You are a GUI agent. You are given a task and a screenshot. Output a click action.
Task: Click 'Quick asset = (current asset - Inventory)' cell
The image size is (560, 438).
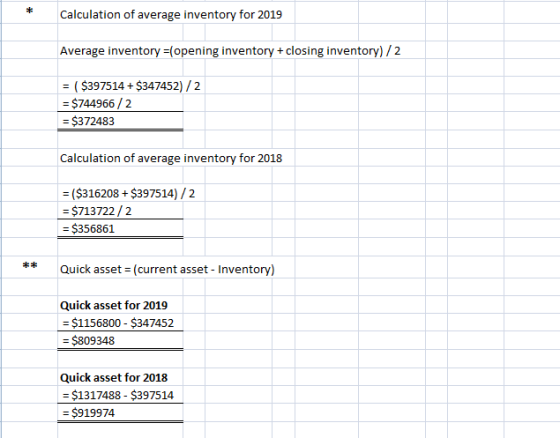click(167, 269)
